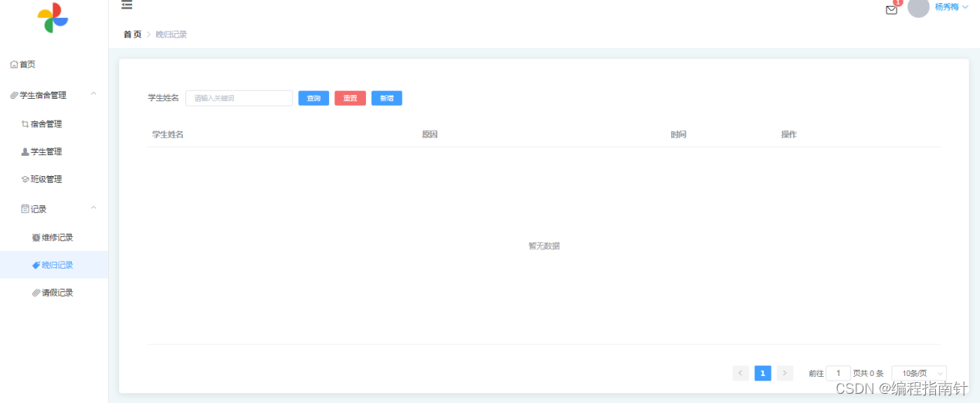
Task: Open the 10条/页 page size dropdown
Action: point(919,374)
